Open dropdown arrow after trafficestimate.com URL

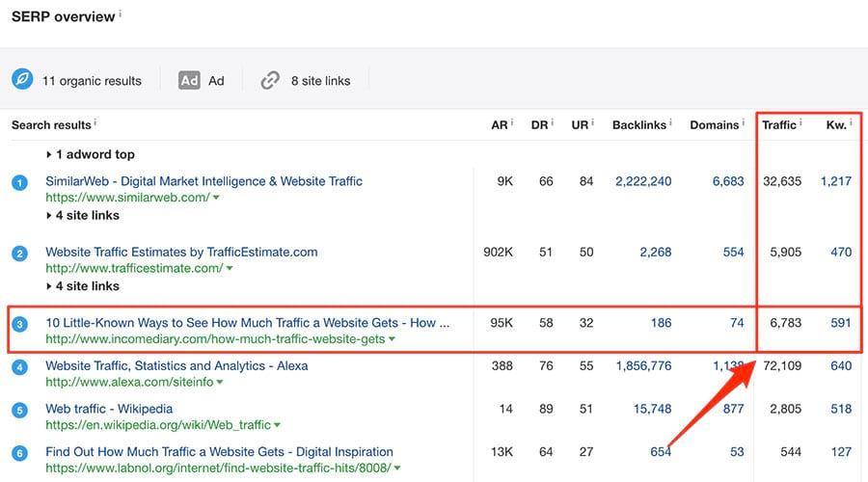point(230,268)
